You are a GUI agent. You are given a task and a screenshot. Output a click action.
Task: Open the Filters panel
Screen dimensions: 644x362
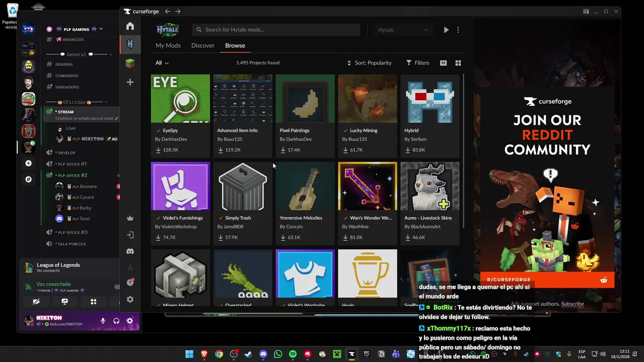click(x=418, y=63)
